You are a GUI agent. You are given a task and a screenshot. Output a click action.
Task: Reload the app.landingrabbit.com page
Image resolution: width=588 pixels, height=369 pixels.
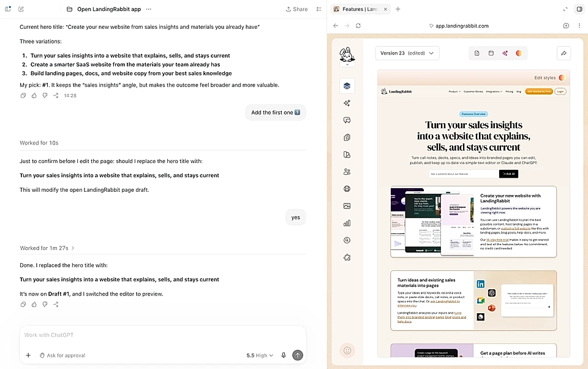pyautogui.click(x=358, y=26)
